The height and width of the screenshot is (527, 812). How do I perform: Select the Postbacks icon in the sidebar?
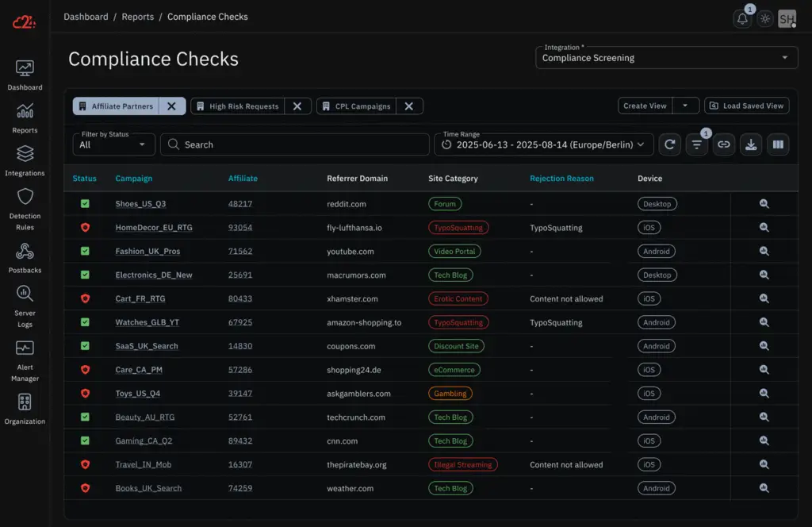coord(25,251)
